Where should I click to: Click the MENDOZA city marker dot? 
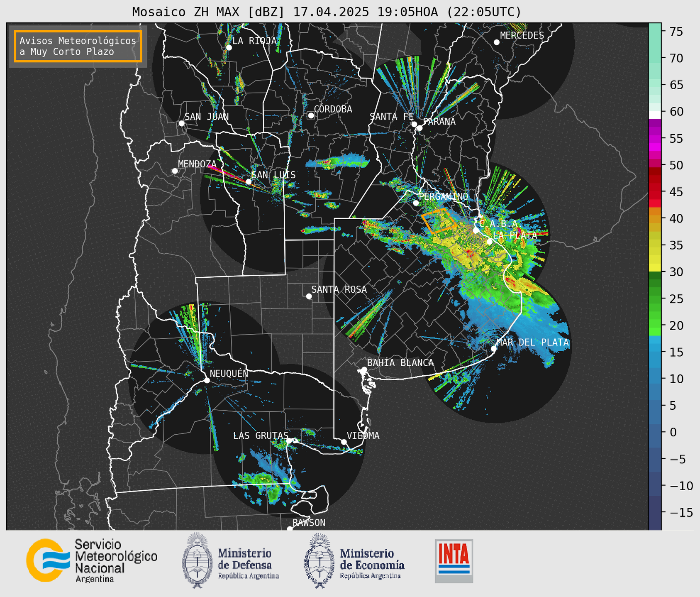(175, 171)
